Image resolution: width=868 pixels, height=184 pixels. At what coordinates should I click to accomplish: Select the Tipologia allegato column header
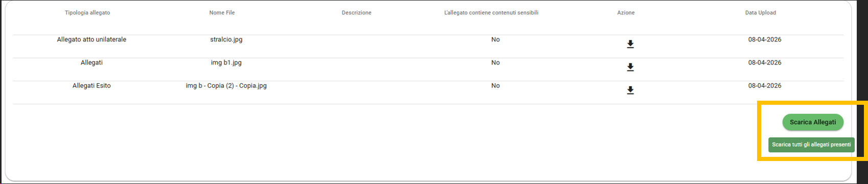[x=87, y=13]
